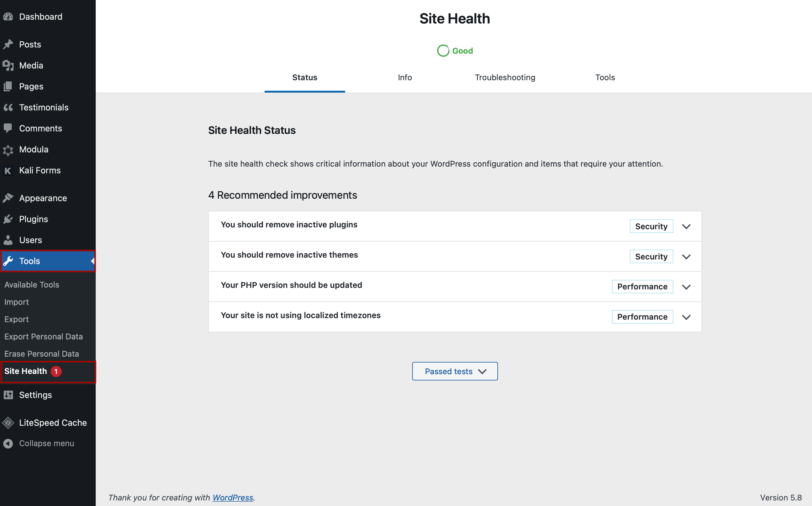Click the Appearance paintbrush icon
The image size is (812, 506).
(x=8, y=198)
